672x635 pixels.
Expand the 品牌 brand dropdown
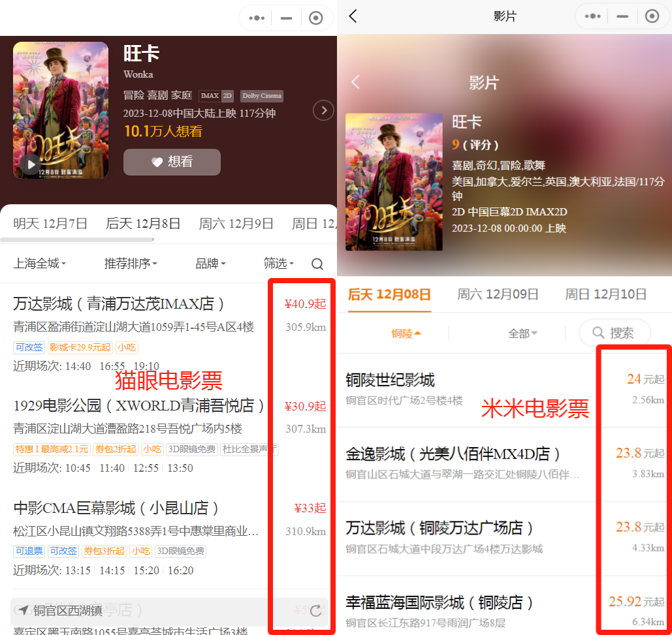210,264
